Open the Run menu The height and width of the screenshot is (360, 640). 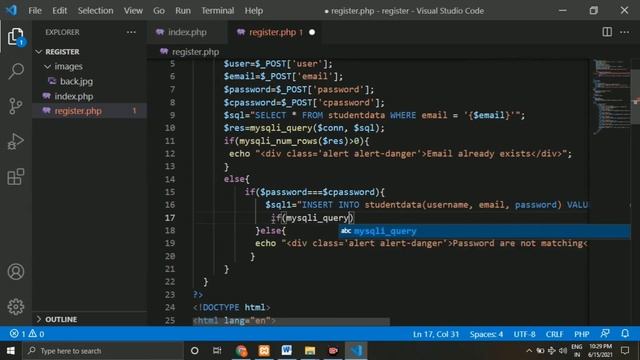183,11
